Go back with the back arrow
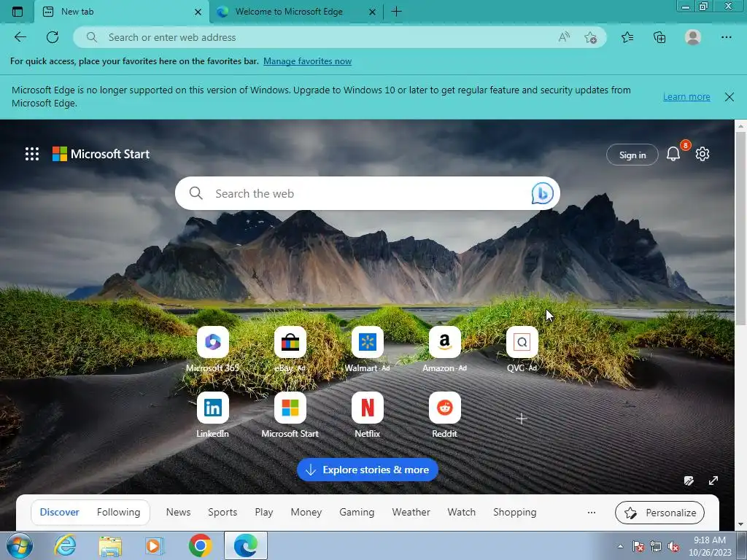747x560 pixels. pyautogui.click(x=20, y=37)
